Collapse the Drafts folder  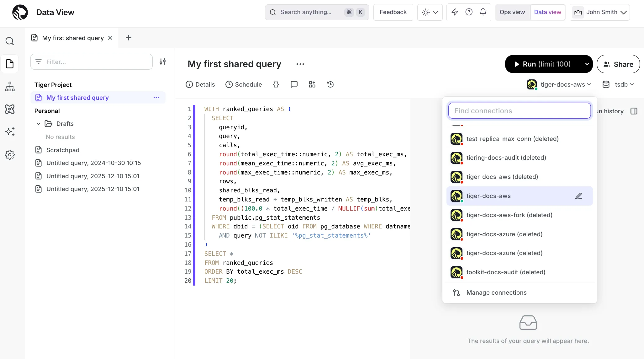click(38, 124)
